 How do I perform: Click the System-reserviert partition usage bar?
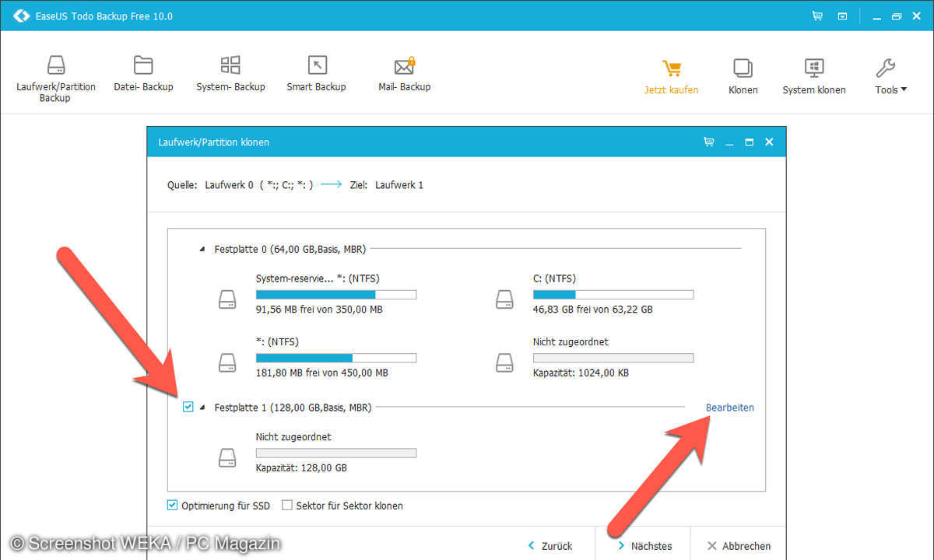pyautogui.click(x=336, y=295)
